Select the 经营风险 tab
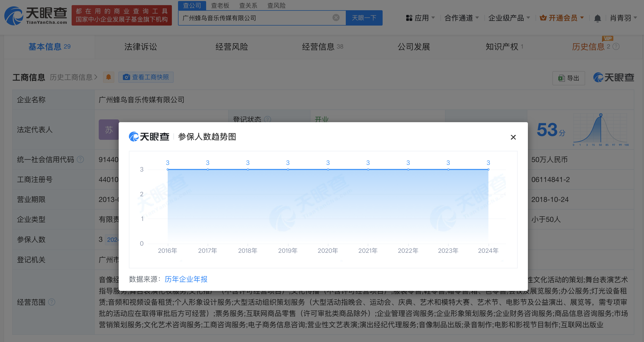 click(x=232, y=47)
